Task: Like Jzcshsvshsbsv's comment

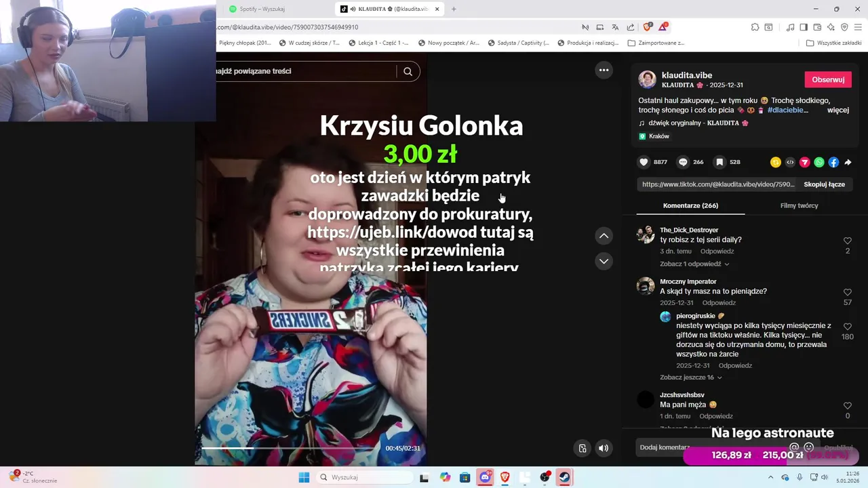Action: [848, 406]
